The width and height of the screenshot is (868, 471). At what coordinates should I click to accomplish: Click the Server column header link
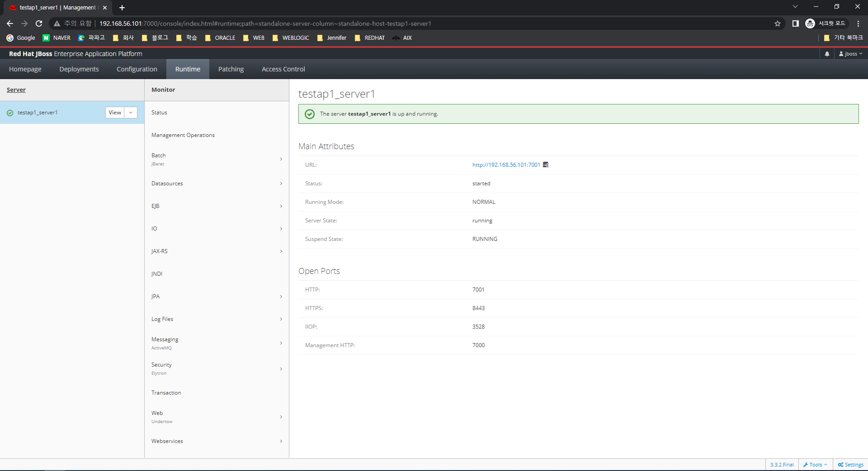click(16, 90)
